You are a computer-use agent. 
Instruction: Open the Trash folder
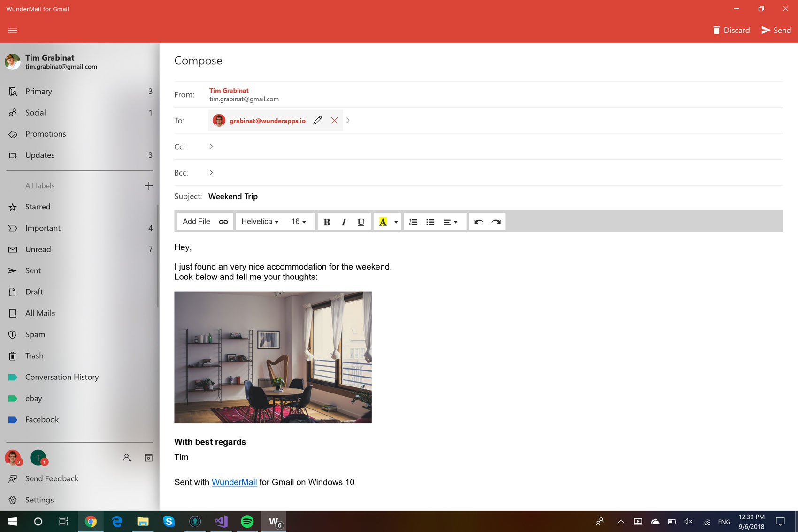point(80,356)
